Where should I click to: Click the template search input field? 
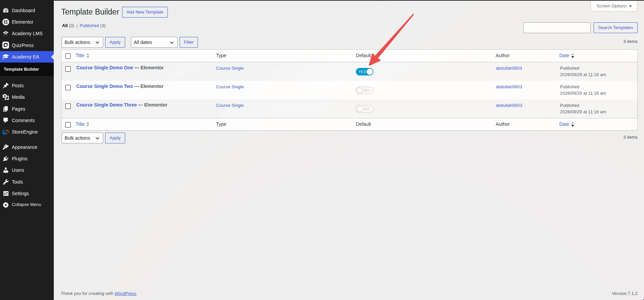coord(557,28)
